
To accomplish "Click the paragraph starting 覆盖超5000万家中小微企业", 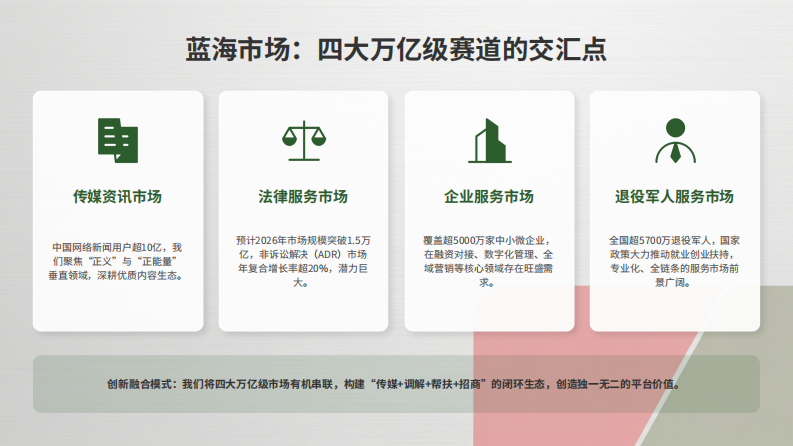I will [489, 261].
